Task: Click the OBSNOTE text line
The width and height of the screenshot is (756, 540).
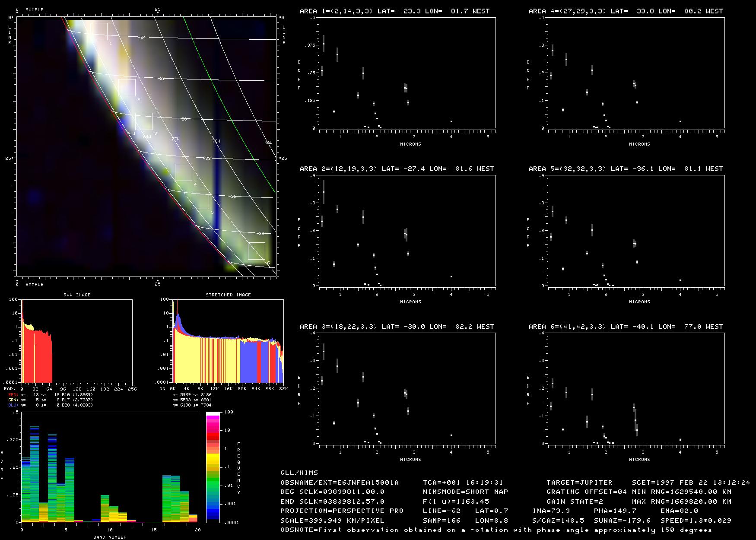Action: 496,530
